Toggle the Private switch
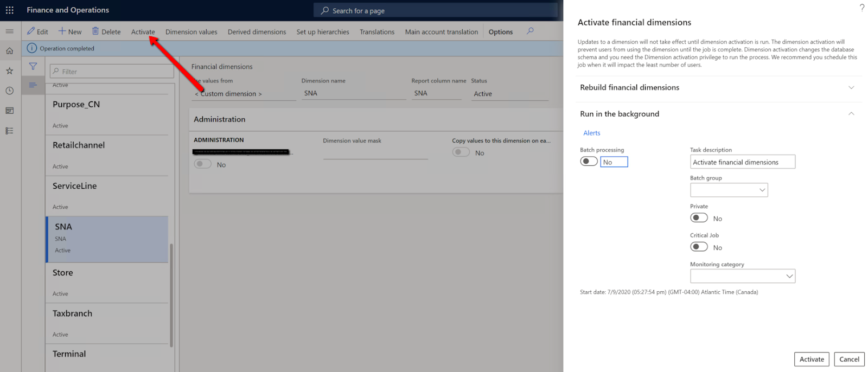The image size is (868, 372). pos(699,217)
